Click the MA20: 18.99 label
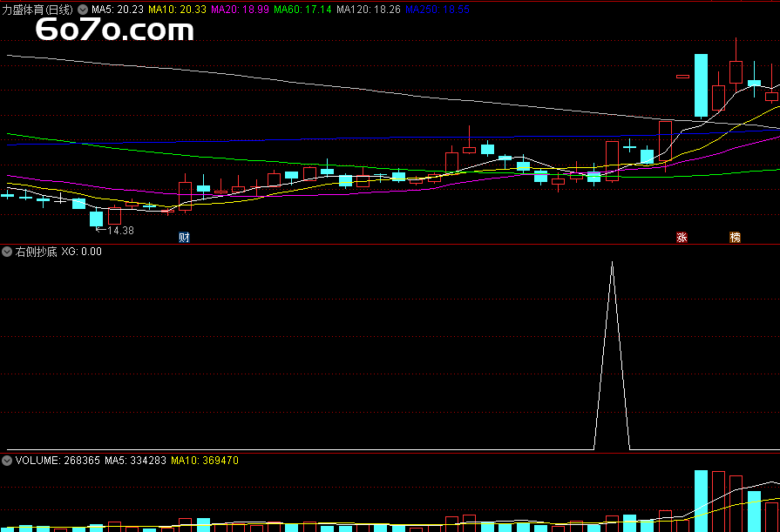This screenshot has height=532, width=780. [x=240, y=10]
